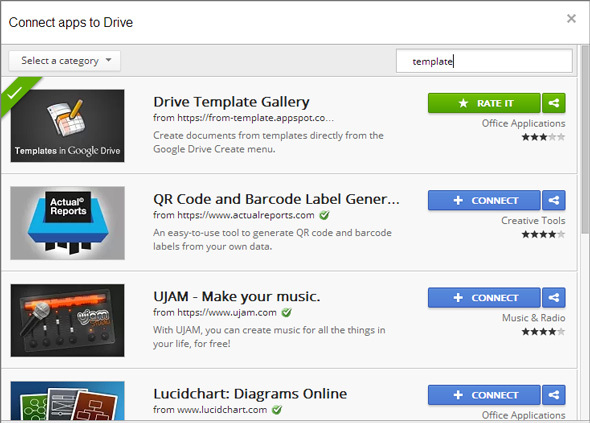Share the QR Code and Barcode app
590x423 pixels.
[x=554, y=200]
